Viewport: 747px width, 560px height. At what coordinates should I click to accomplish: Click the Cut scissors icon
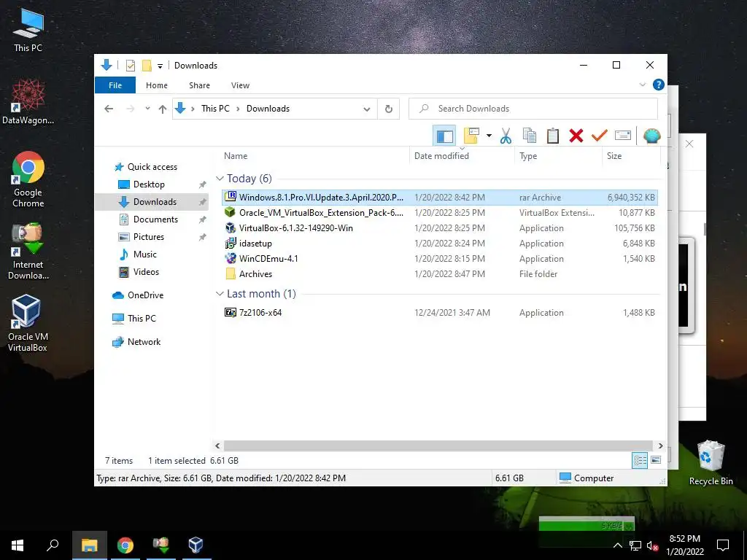pos(506,136)
